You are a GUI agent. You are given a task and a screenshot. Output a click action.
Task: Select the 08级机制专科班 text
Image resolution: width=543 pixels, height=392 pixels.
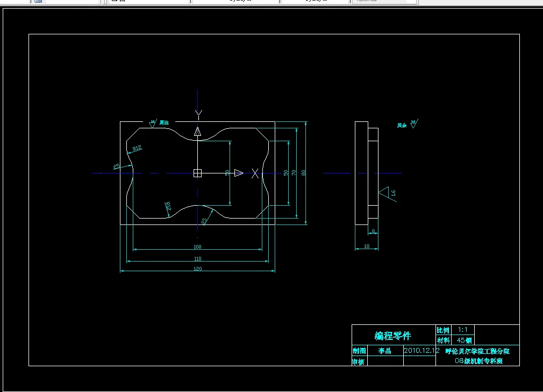coord(479,361)
